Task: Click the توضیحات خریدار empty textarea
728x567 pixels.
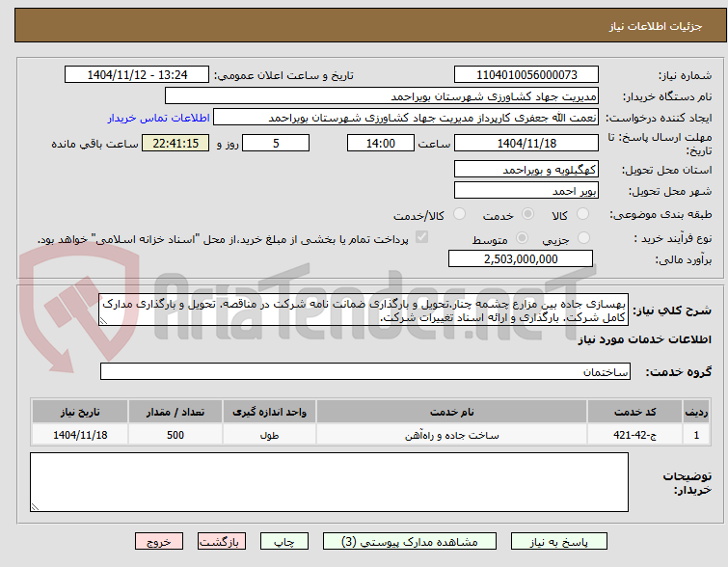Action: (x=329, y=482)
